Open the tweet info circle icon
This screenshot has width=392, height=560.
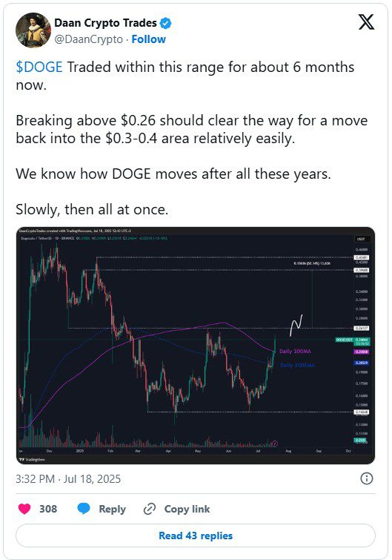point(367,478)
